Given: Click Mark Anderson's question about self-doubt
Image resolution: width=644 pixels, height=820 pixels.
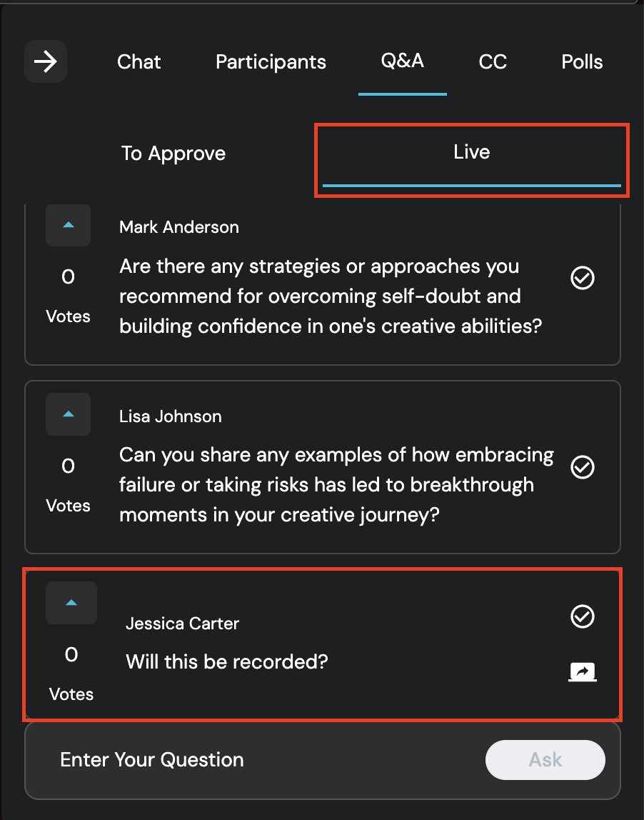Looking at the screenshot, I should click(x=330, y=296).
